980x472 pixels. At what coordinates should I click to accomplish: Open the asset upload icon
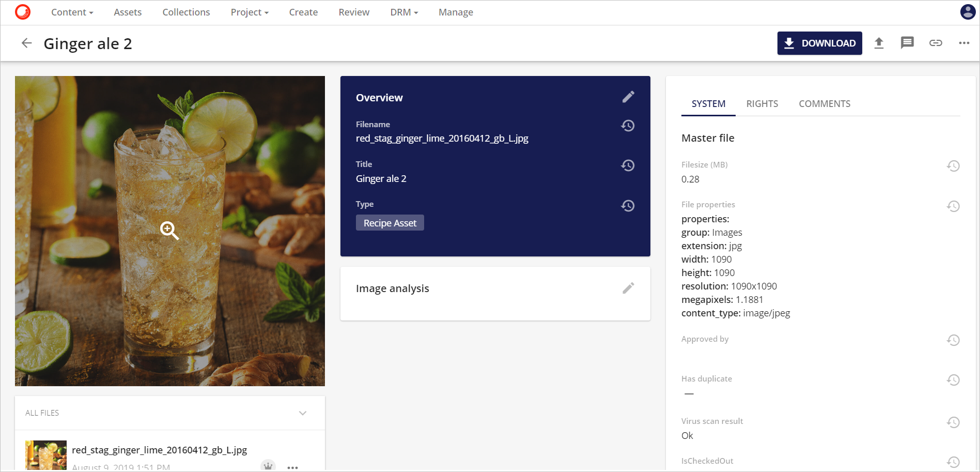pyautogui.click(x=879, y=43)
